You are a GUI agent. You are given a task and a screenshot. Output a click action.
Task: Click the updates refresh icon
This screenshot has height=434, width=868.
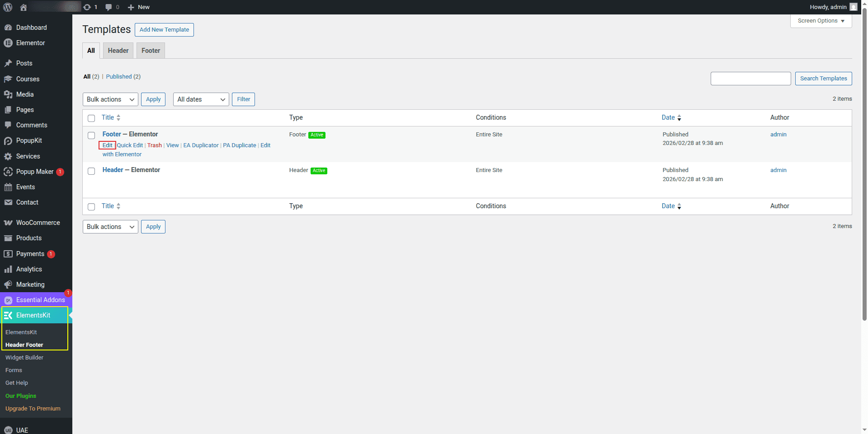click(87, 7)
